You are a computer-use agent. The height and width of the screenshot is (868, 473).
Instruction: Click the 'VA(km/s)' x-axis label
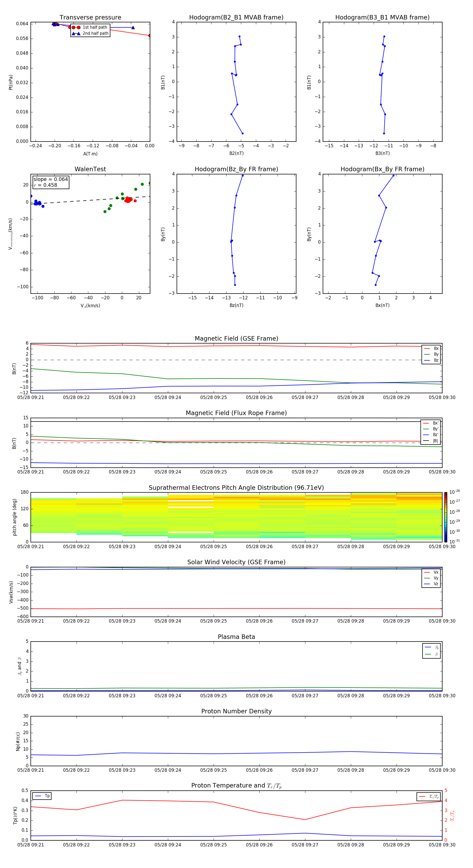click(90, 306)
